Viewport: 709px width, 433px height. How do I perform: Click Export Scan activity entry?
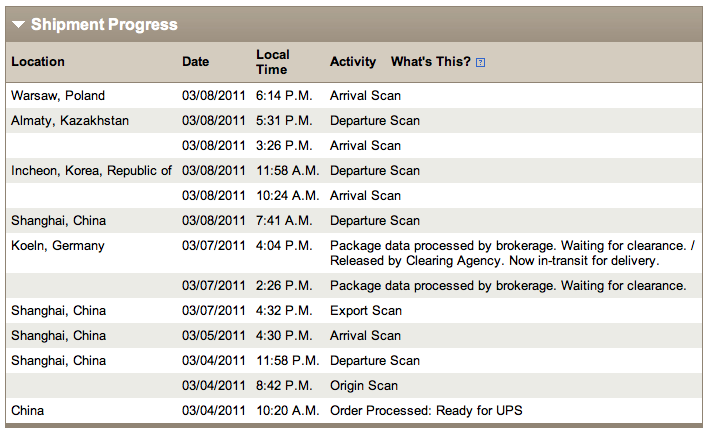click(366, 311)
